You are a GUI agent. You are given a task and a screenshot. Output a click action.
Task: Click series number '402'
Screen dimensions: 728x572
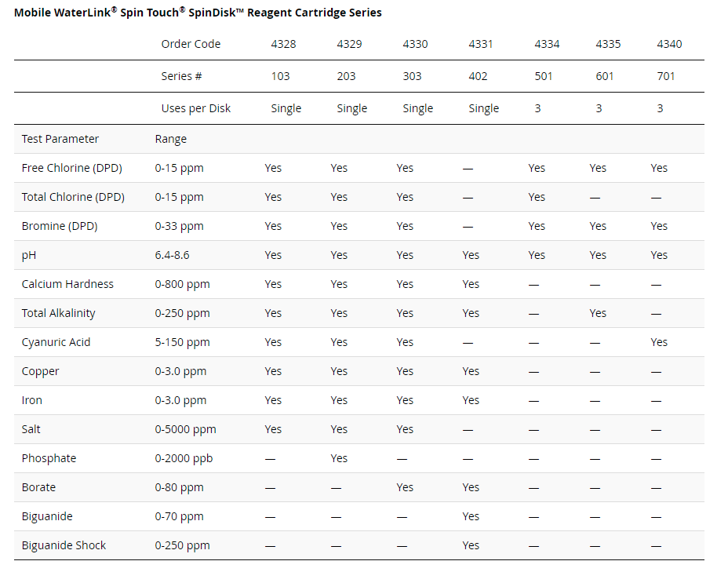point(479,76)
